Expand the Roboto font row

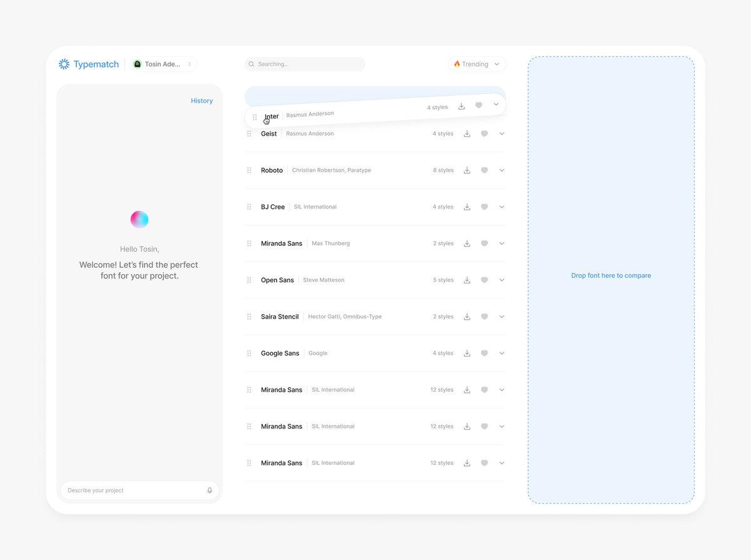click(502, 170)
